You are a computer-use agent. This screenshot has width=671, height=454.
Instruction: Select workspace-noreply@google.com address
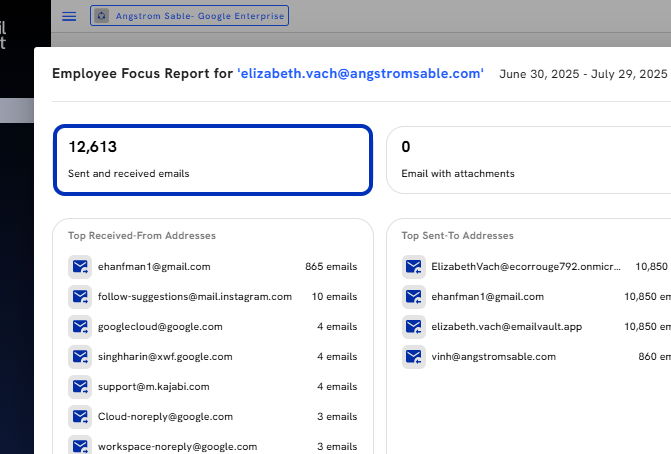point(178,447)
